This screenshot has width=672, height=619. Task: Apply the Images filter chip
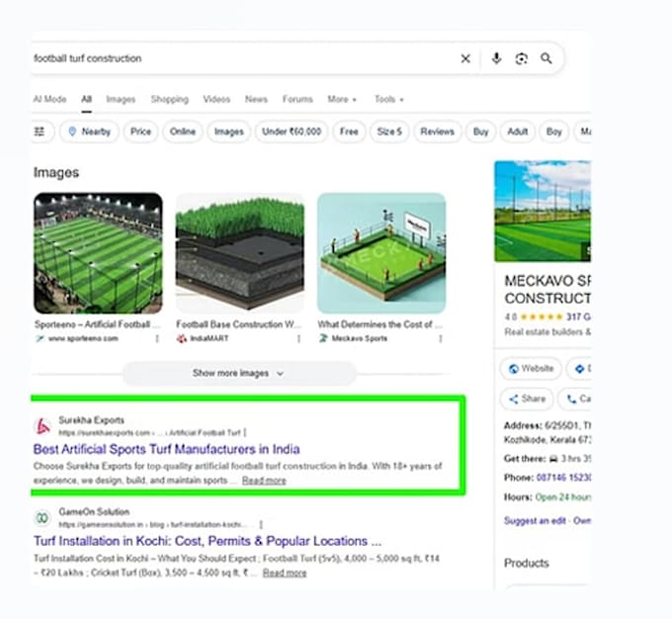[x=229, y=132]
